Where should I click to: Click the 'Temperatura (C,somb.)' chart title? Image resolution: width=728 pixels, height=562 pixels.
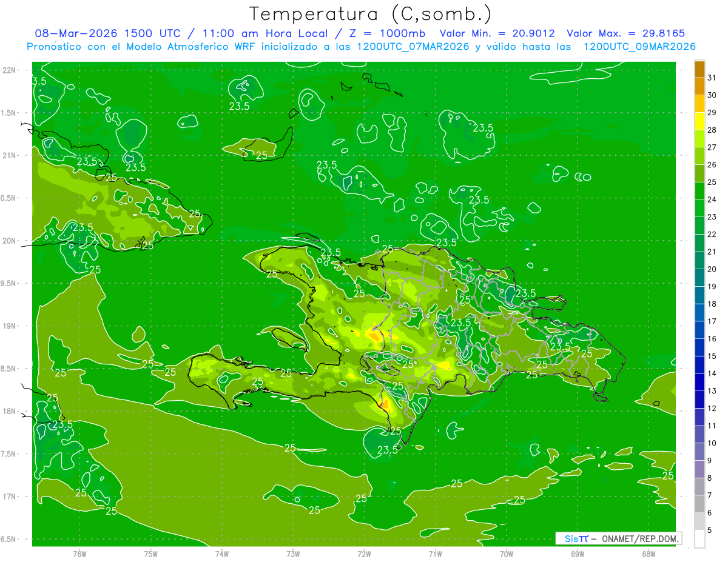pos(370,14)
